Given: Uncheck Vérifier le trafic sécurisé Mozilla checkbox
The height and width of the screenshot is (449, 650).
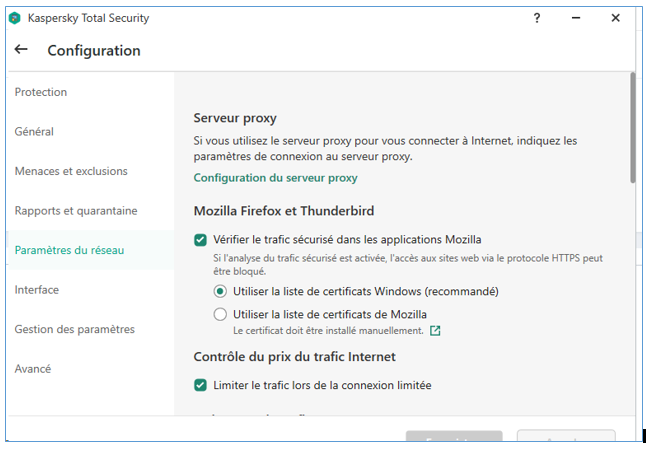Looking at the screenshot, I should point(201,240).
